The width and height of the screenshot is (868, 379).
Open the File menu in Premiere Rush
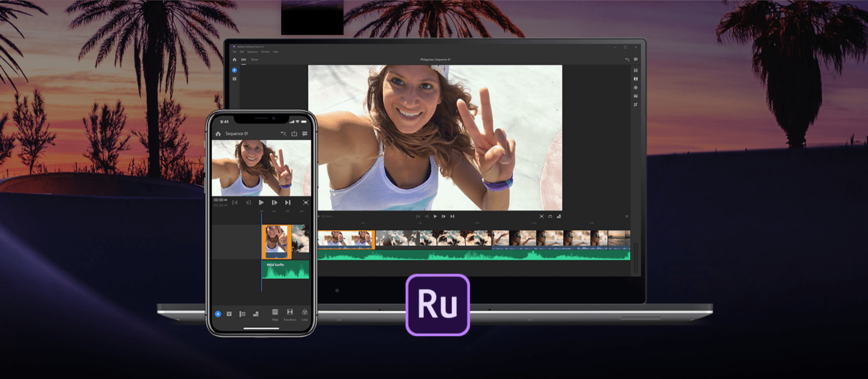click(235, 52)
